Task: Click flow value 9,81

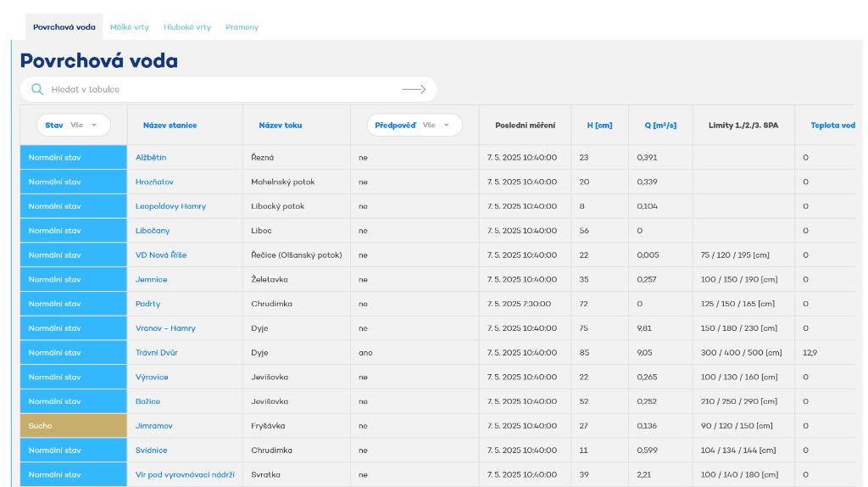Action: coord(644,328)
